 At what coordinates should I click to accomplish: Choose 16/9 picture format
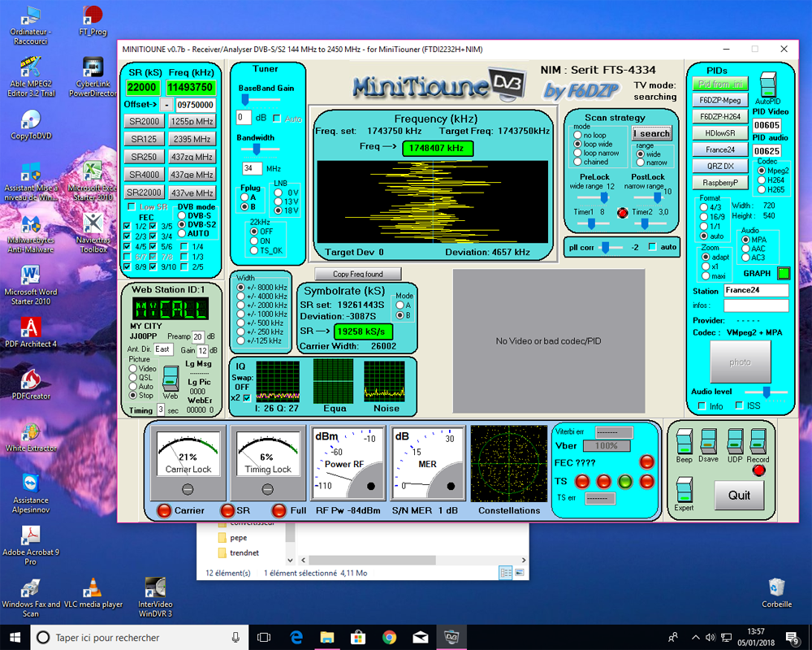(704, 217)
